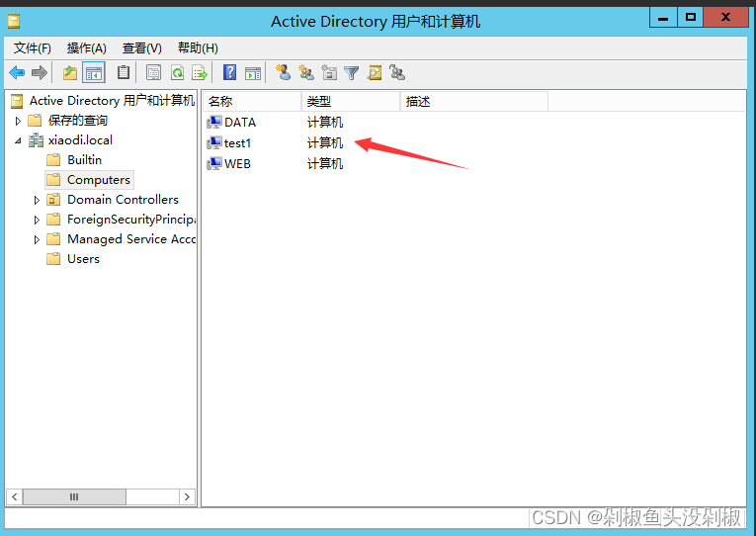Minimize the Active Directory window

[663, 18]
